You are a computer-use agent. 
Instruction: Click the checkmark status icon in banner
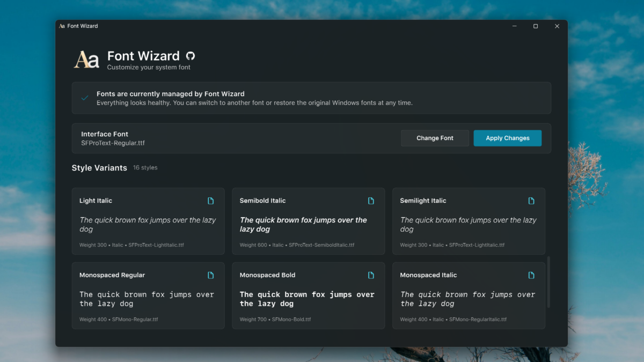coord(85,98)
